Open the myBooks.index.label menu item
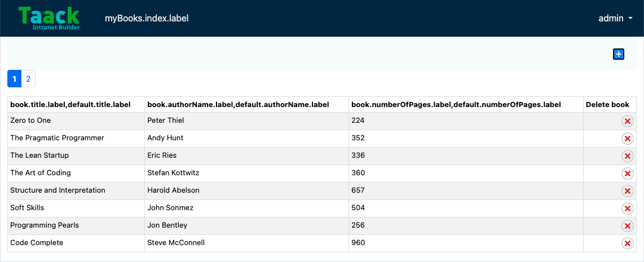644x262 pixels. [x=147, y=18]
